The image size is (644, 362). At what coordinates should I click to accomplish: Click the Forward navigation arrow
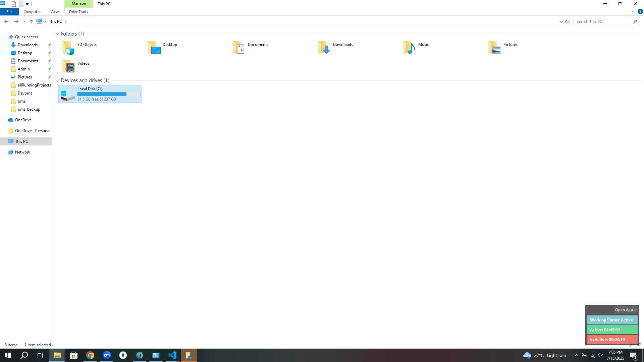point(16,21)
